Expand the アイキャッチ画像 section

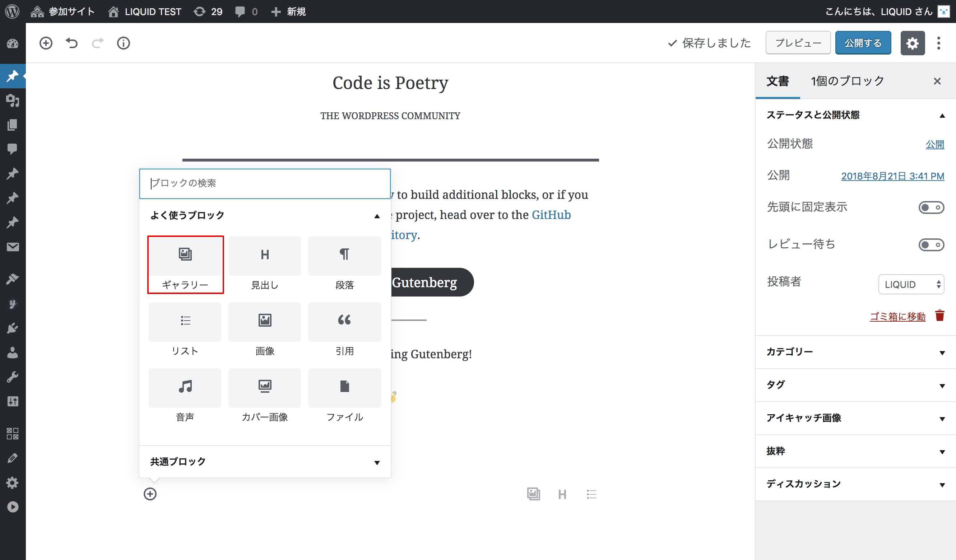click(855, 418)
